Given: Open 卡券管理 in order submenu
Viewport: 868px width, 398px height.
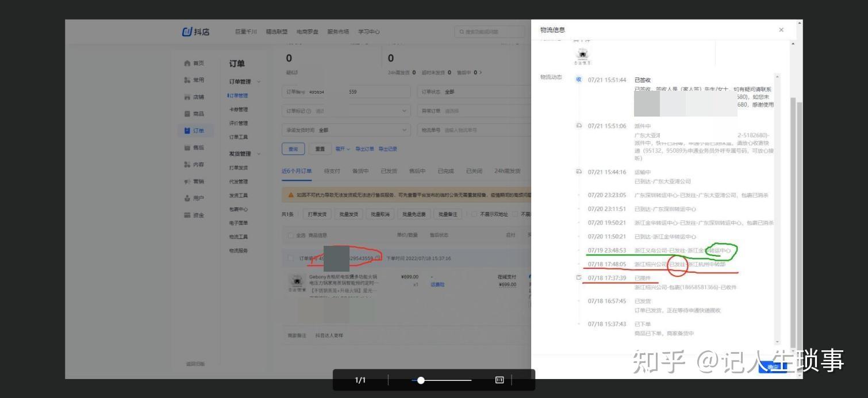Looking at the screenshot, I should (x=239, y=110).
